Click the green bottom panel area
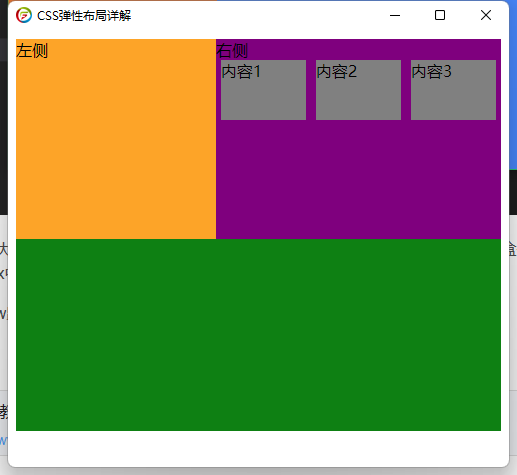Screen dimensions: 517x475 (258, 335)
